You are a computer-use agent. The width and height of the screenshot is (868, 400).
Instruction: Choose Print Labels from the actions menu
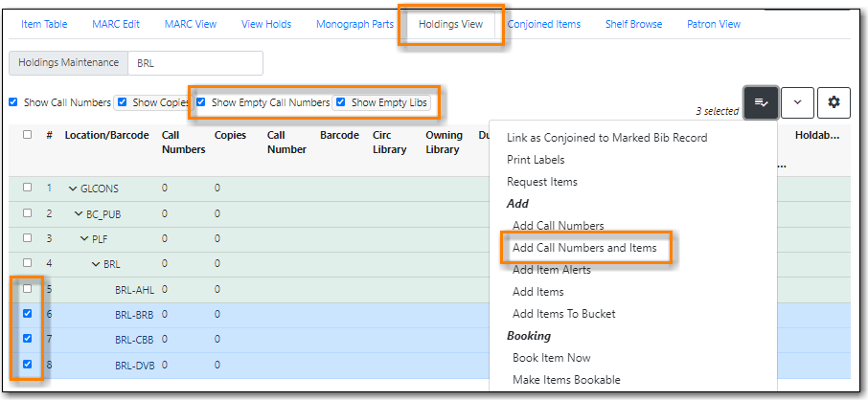coord(536,160)
